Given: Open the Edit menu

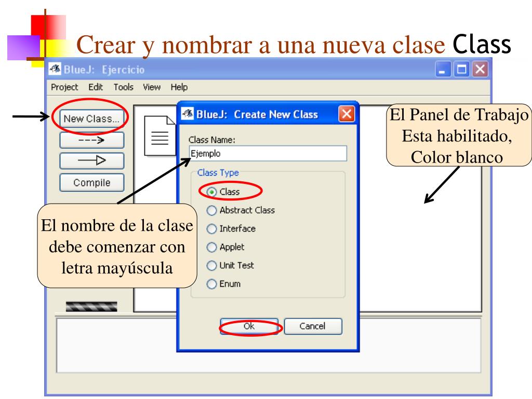Looking at the screenshot, I should click(96, 87).
